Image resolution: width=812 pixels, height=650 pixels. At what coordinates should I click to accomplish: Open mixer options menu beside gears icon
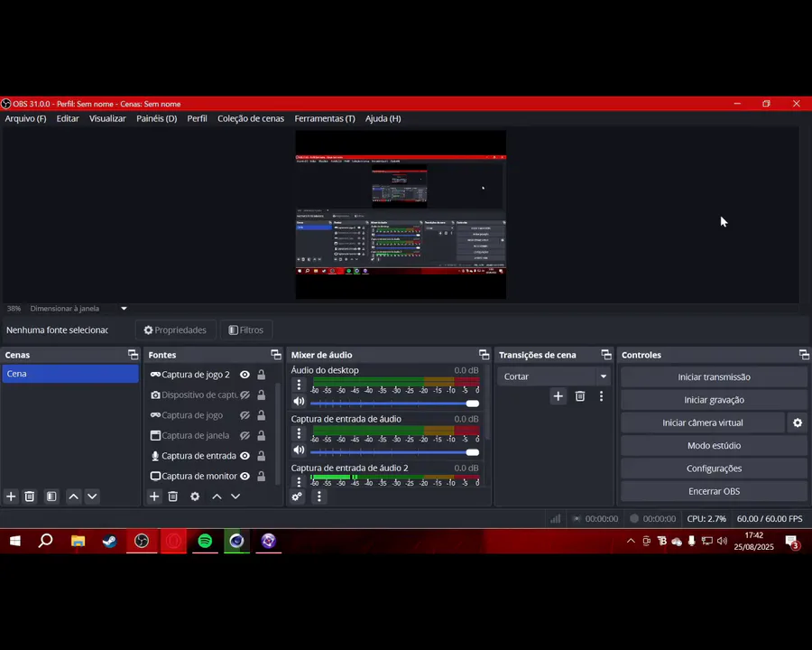[x=319, y=497]
